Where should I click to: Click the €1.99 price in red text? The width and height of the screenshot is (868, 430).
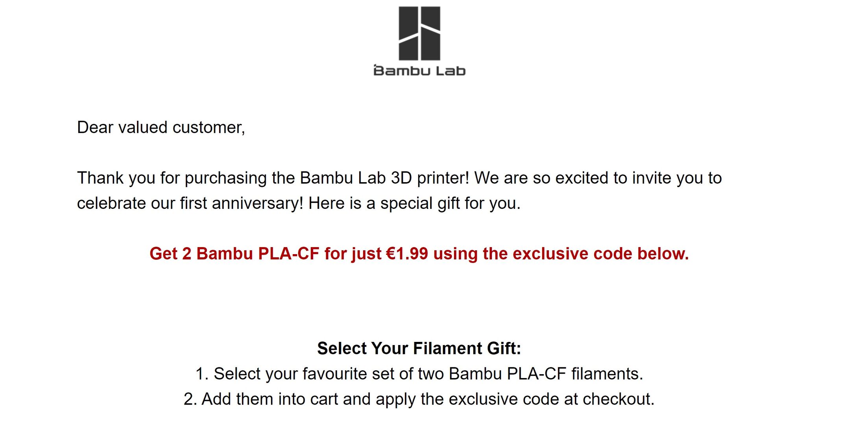click(407, 254)
